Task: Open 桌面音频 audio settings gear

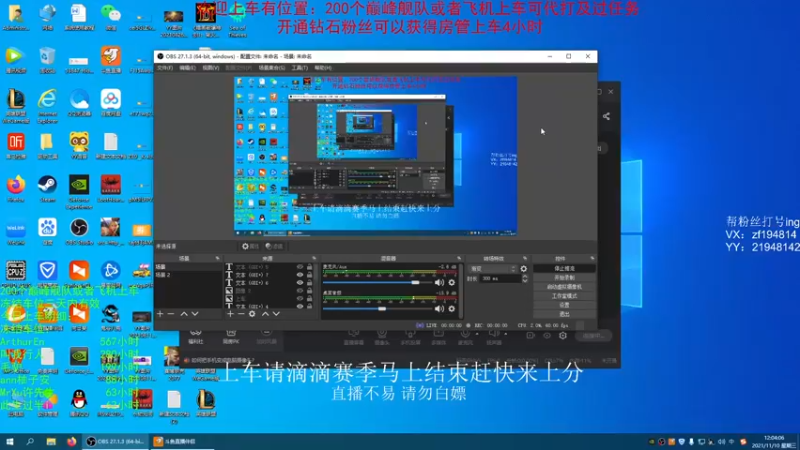Action: pyautogui.click(x=452, y=309)
